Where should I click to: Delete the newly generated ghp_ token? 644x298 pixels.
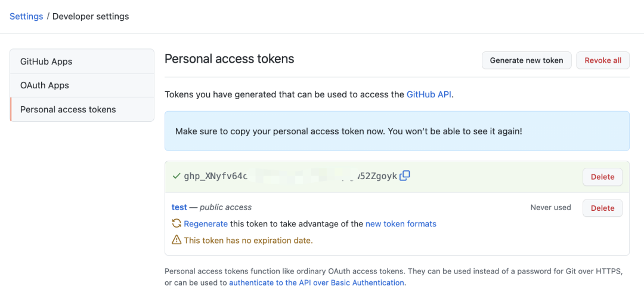(x=602, y=177)
